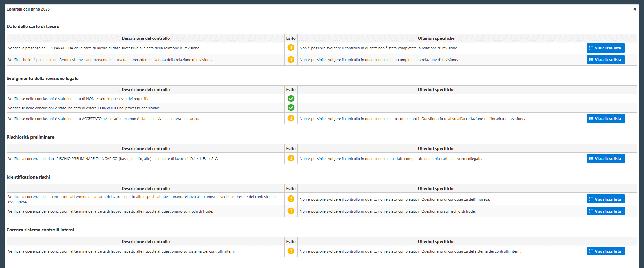The height and width of the screenshot is (268, 644).
Task: Click warning icon for internal controls system row
Action: pos(291,251)
